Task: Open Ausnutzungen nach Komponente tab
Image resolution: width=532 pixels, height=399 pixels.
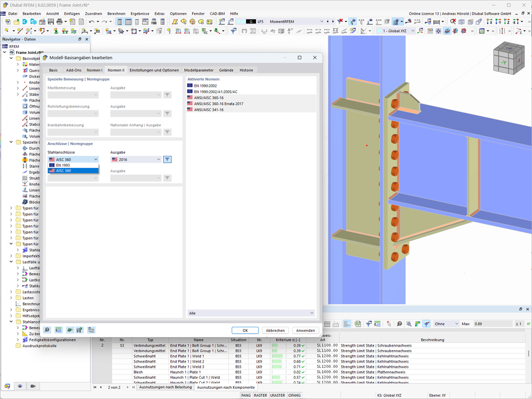Action: pos(225,387)
